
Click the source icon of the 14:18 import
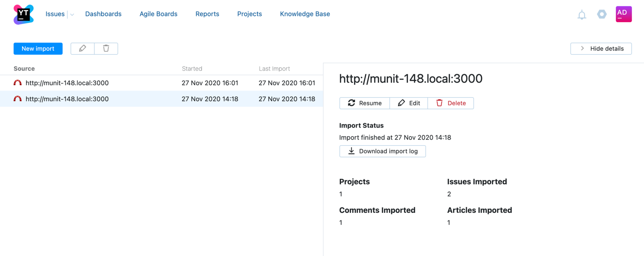[x=17, y=99]
